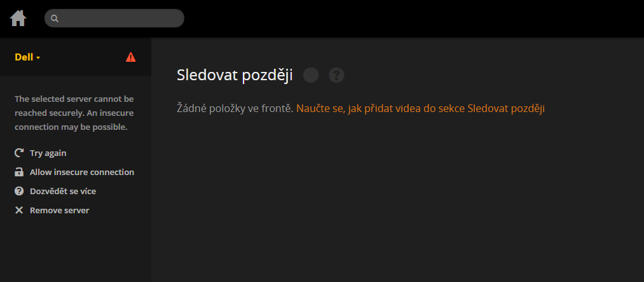This screenshot has width=644, height=282.
Task: Click the red warning triangle icon
Action: click(x=130, y=57)
